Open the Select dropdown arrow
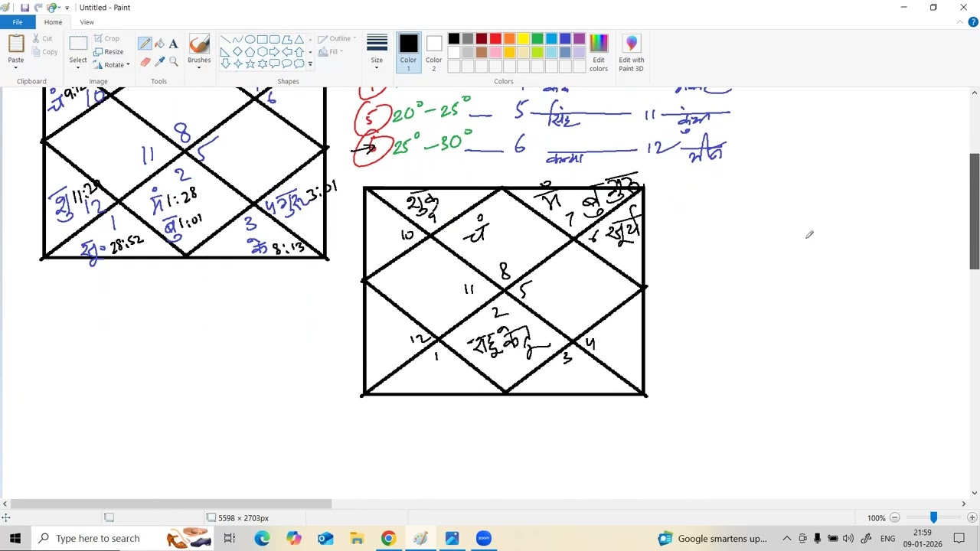Image resolution: width=980 pixels, height=551 pixels. (x=78, y=67)
